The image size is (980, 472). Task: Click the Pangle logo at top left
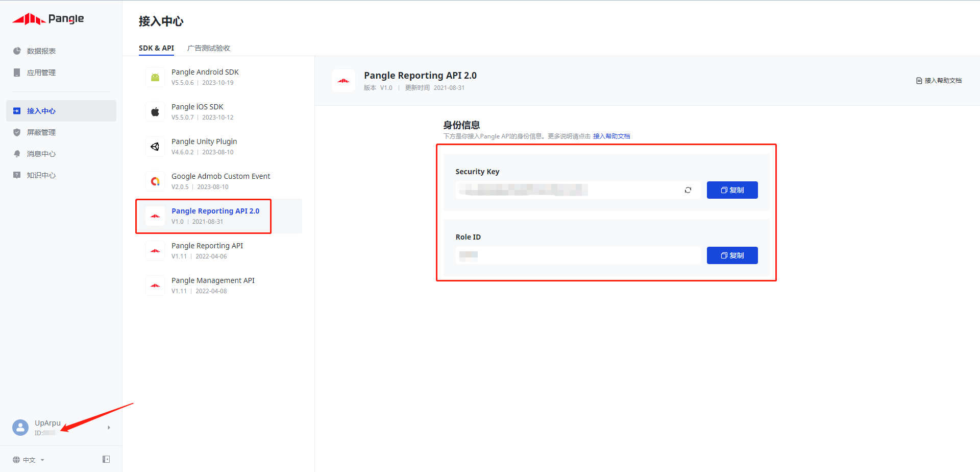coord(48,19)
